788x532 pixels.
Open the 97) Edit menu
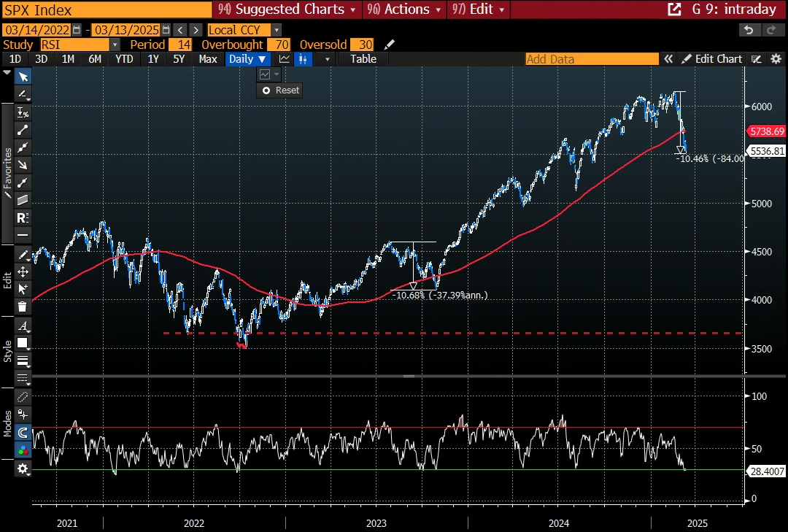[x=478, y=9]
